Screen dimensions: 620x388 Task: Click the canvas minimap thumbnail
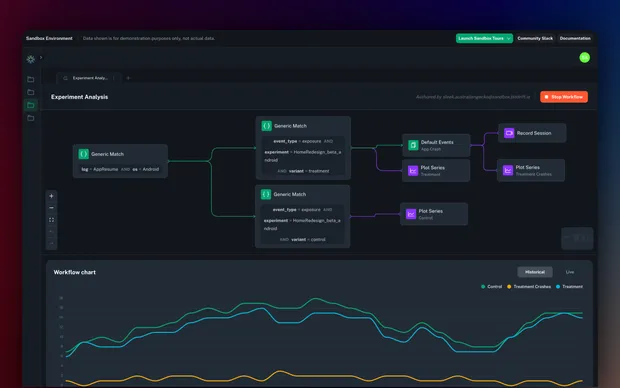click(577, 238)
